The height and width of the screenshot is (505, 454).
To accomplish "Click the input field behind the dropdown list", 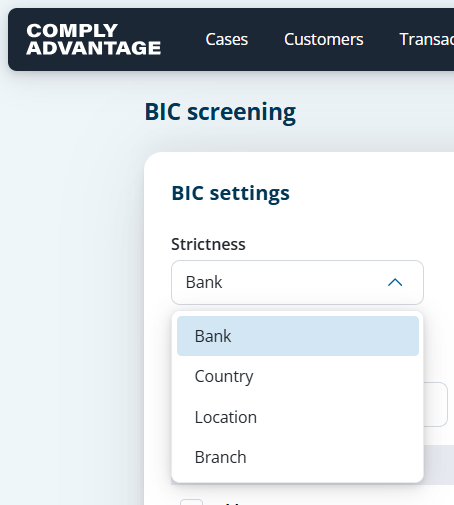I will click(x=435, y=404).
